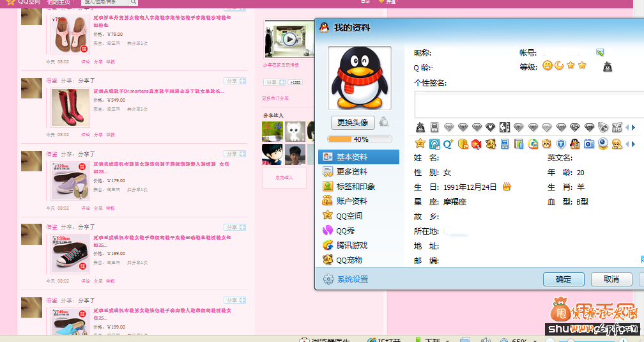644x342 pixels.
Task: Open the 更多资料 section in the sidebar
Action: pyautogui.click(x=351, y=171)
